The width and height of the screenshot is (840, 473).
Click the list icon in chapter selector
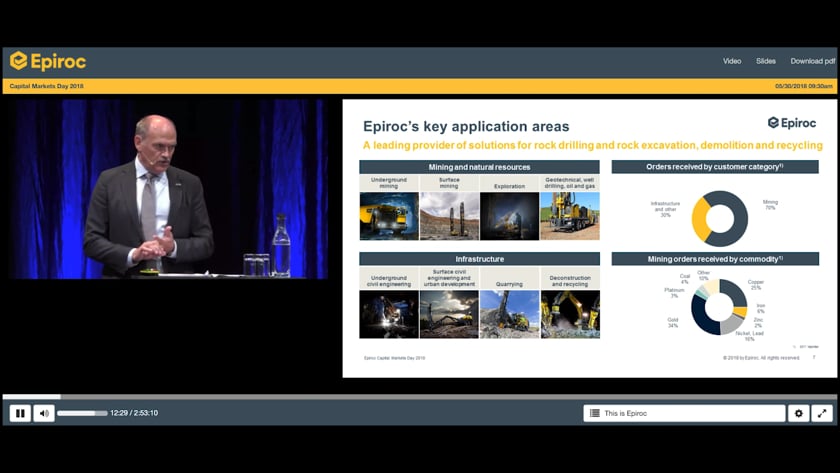tap(595, 413)
